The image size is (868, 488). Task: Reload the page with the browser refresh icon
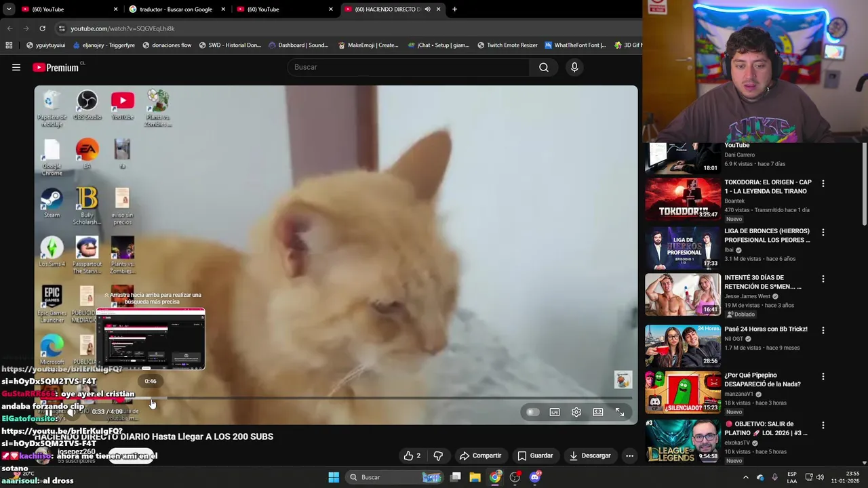point(42,28)
